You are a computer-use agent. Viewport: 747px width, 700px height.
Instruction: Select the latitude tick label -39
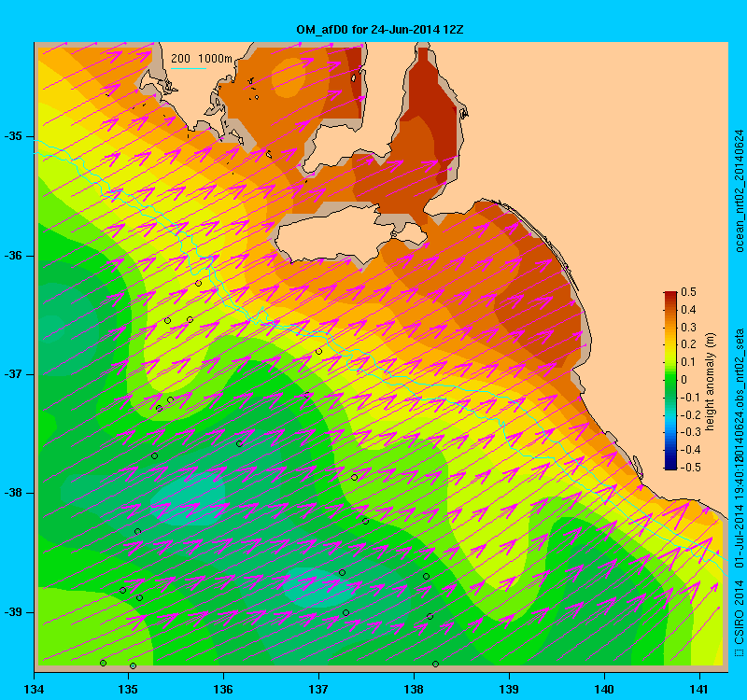13,612
